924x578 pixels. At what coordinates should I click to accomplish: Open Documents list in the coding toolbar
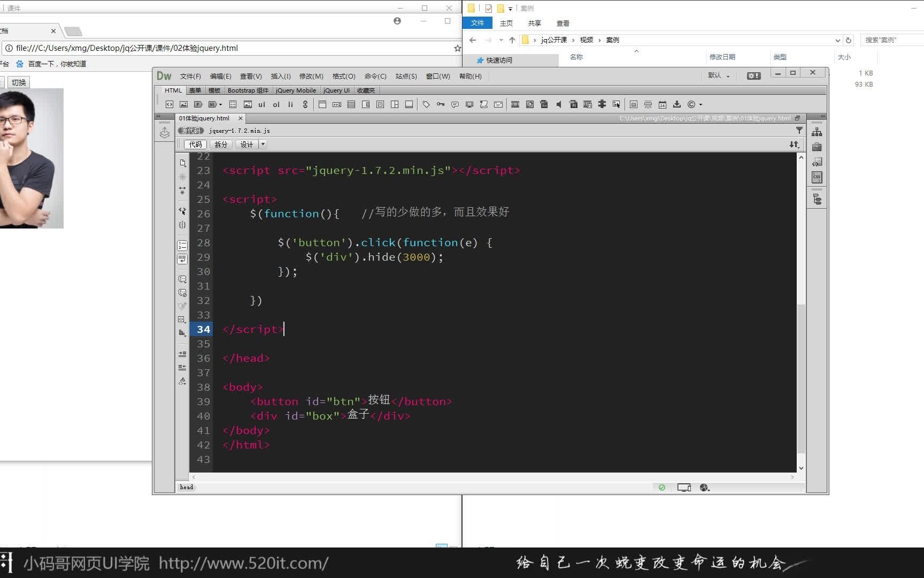[182, 163]
